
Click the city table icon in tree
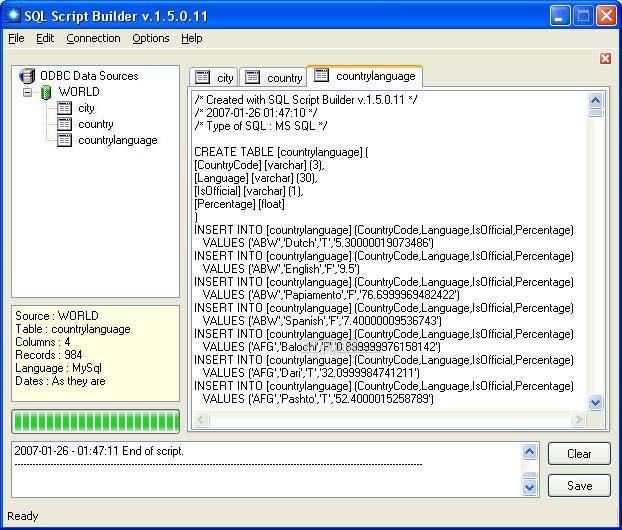point(64,108)
